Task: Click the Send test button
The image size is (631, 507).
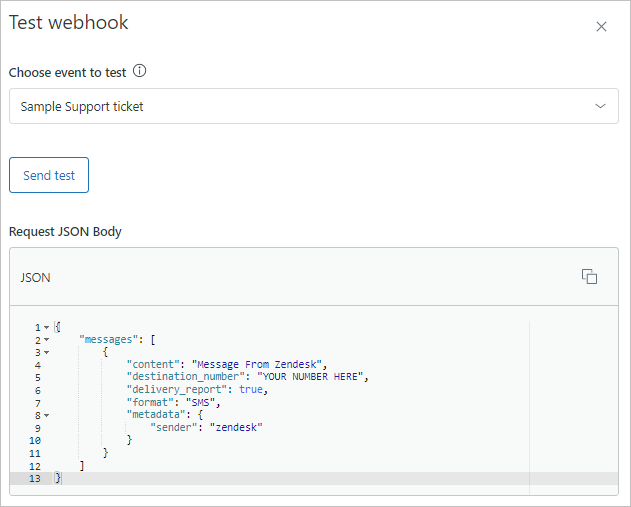Action: point(49,175)
